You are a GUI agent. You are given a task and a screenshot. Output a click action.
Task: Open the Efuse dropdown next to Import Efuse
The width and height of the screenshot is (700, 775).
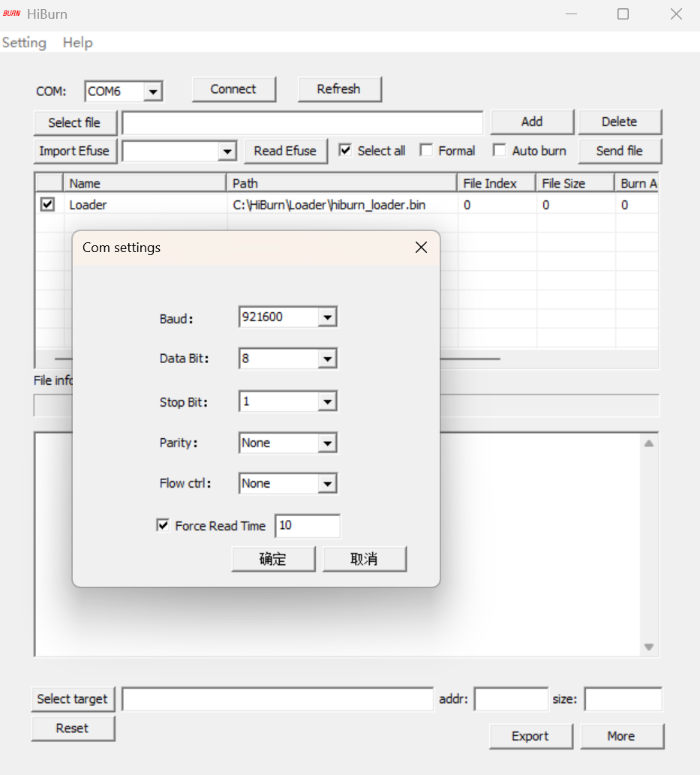[227, 151]
